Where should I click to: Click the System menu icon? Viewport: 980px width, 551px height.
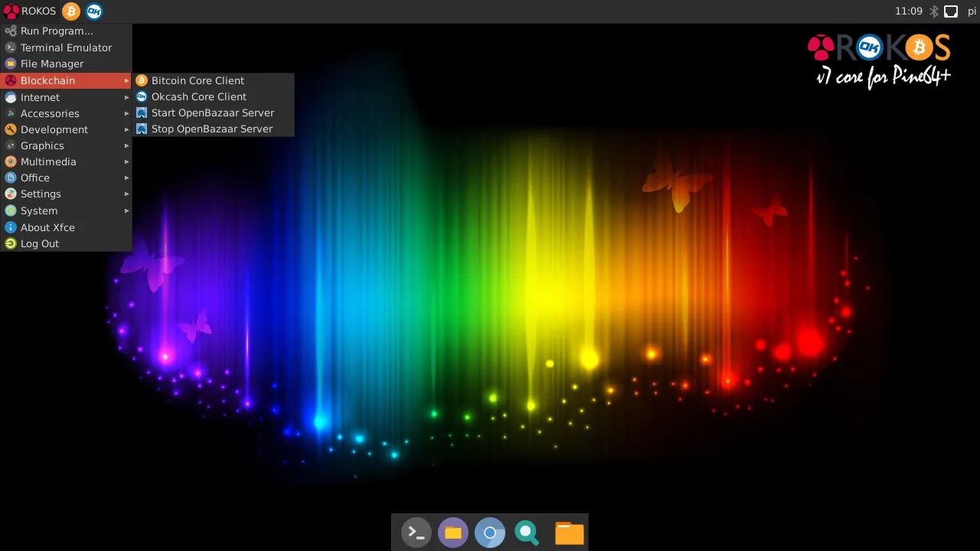pos(11,210)
